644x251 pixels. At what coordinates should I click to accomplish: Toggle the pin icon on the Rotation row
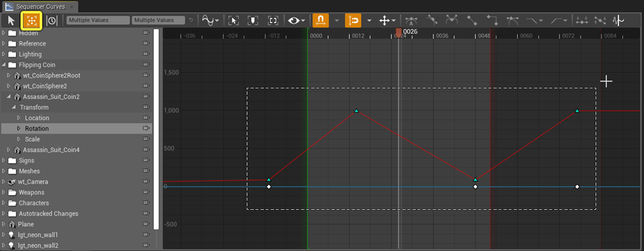coord(146,129)
